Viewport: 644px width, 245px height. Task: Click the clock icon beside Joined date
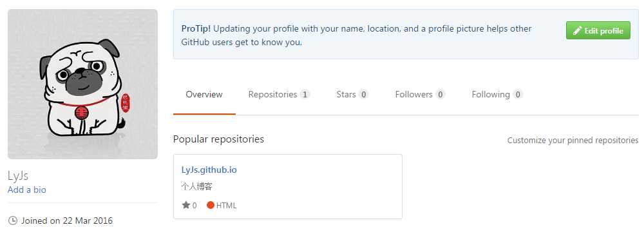(x=13, y=220)
